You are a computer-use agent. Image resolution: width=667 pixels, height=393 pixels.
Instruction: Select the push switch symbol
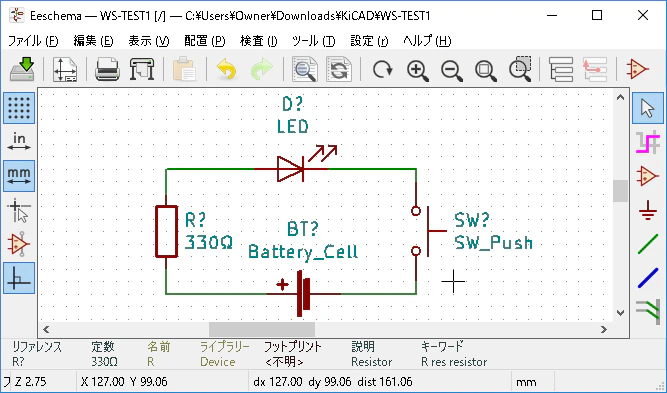428,231
